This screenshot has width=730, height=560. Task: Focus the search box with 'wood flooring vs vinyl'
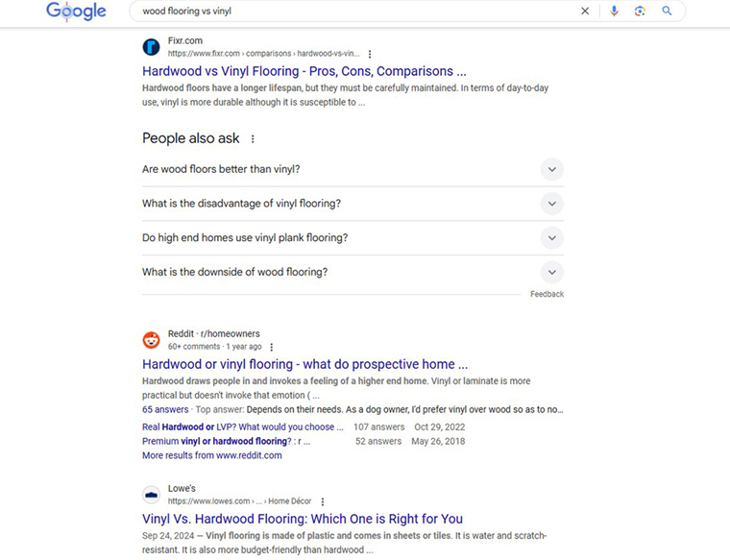tap(353, 12)
